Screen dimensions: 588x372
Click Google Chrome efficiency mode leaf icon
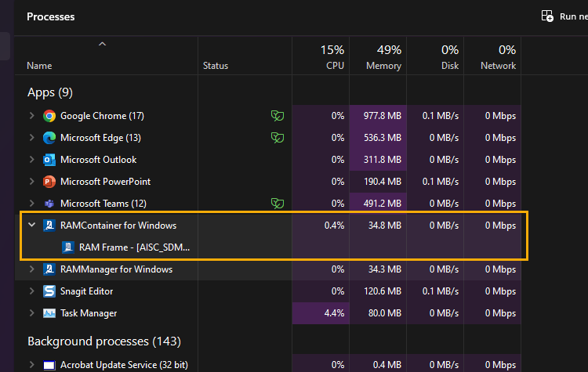277,116
